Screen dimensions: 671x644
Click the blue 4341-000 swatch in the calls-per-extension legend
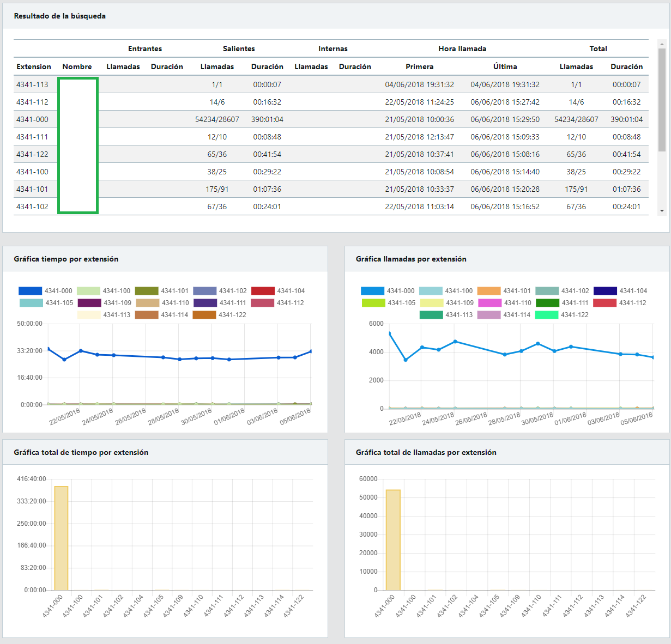(x=372, y=291)
